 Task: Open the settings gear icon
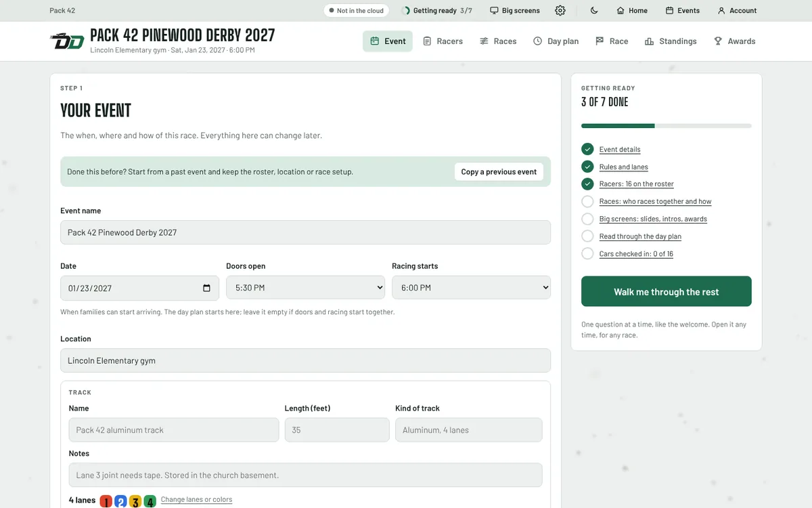(x=560, y=11)
